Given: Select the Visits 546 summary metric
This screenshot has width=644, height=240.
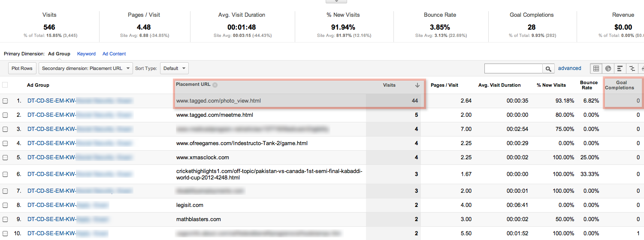Looking at the screenshot, I should click(x=49, y=25).
